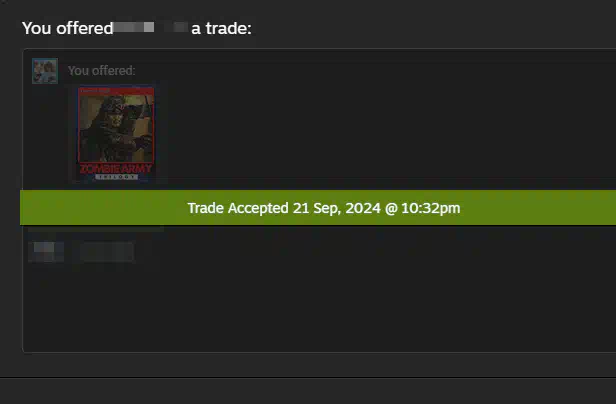Screen dimensions: 616x404
Task: Click the gray "You offered:" label
Action: (102, 71)
